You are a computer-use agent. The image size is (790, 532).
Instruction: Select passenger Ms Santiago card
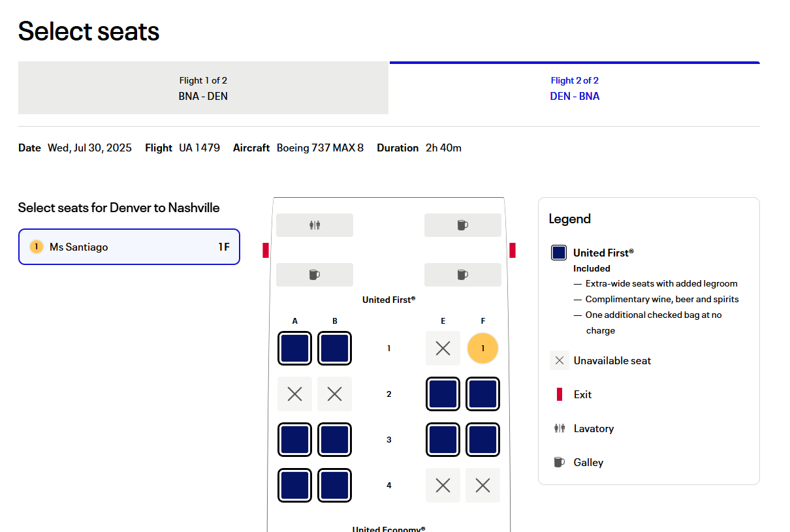[129, 247]
